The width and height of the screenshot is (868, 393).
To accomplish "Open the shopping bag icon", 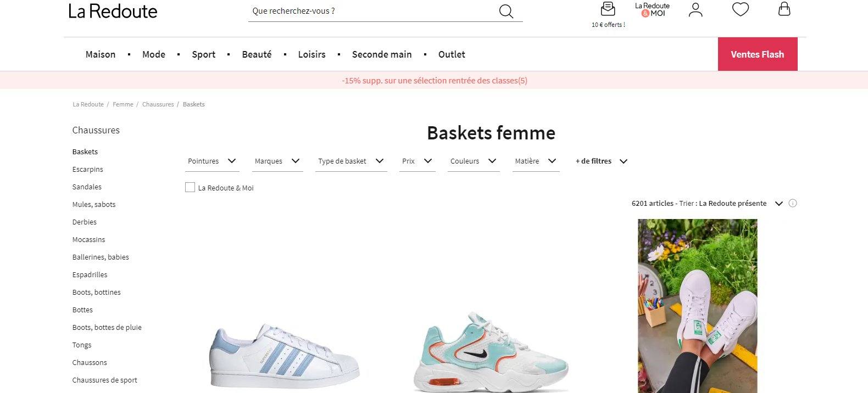I will [784, 9].
